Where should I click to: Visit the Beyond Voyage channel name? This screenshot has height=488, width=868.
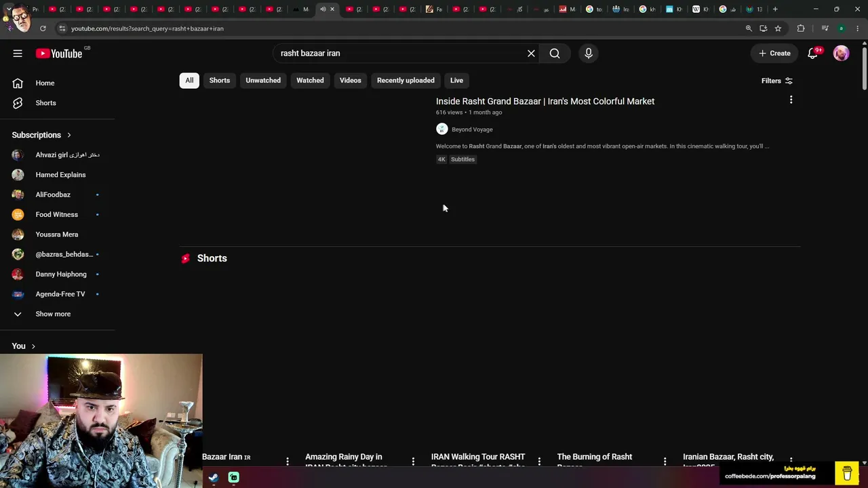[472, 129]
